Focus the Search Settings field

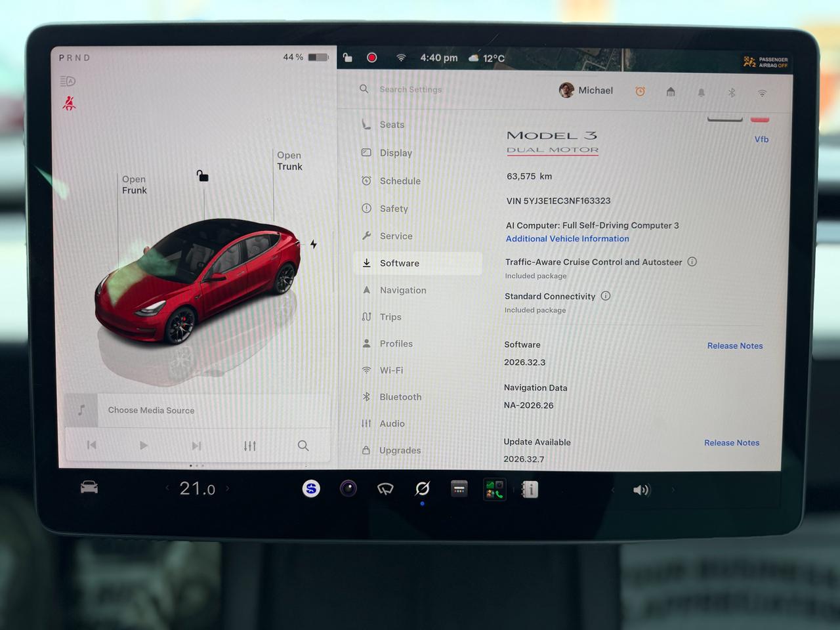click(x=411, y=89)
